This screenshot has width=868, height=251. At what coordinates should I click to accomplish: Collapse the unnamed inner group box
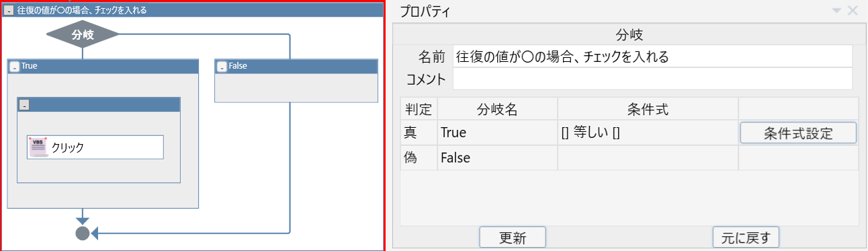(24, 104)
